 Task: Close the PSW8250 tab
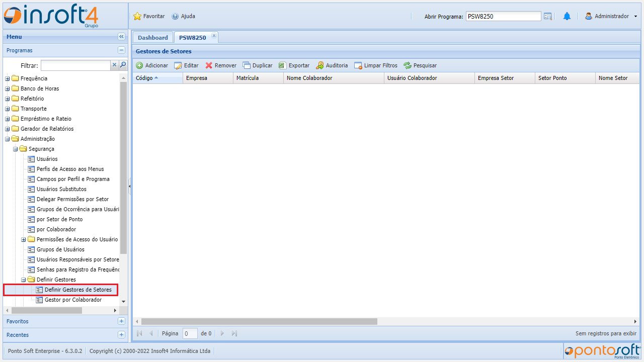[x=214, y=36]
